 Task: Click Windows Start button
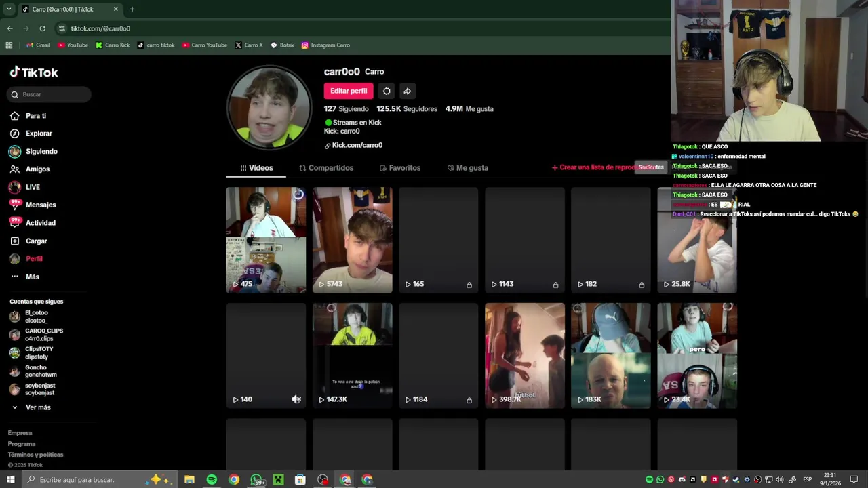(x=10, y=480)
